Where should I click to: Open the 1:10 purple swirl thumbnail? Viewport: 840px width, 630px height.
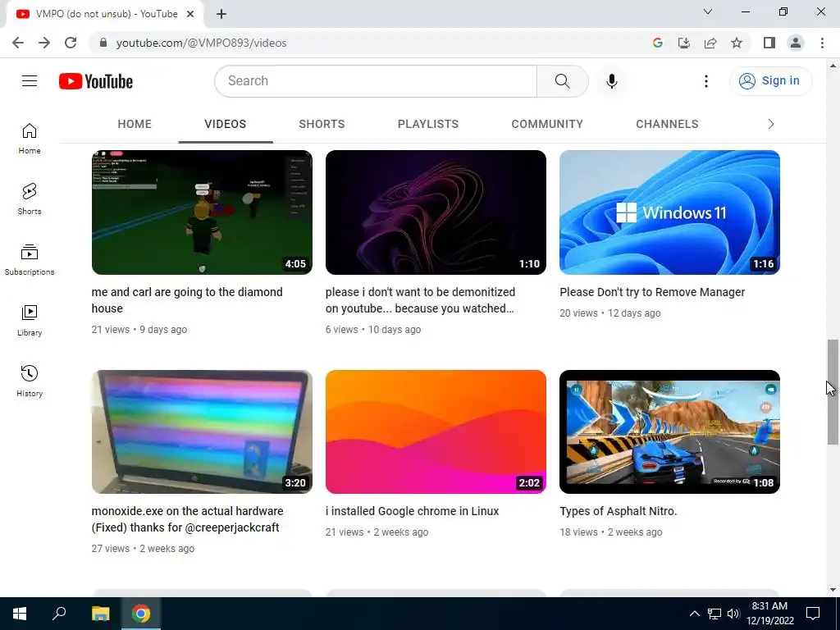tap(436, 212)
